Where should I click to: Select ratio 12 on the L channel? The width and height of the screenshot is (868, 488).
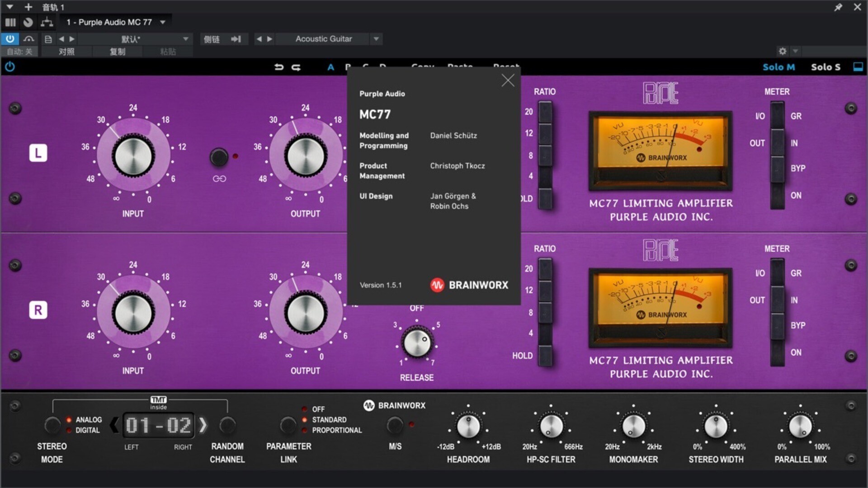[545, 133]
